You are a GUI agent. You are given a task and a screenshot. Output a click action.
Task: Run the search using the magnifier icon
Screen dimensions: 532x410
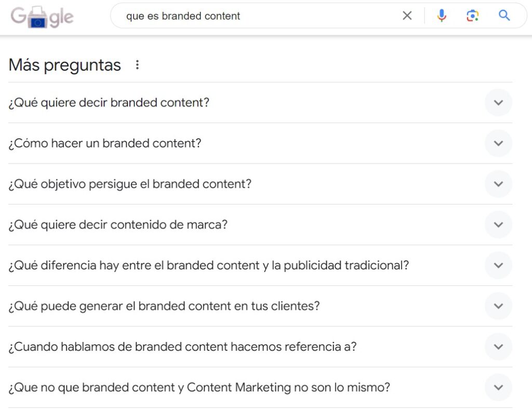click(x=503, y=16)
